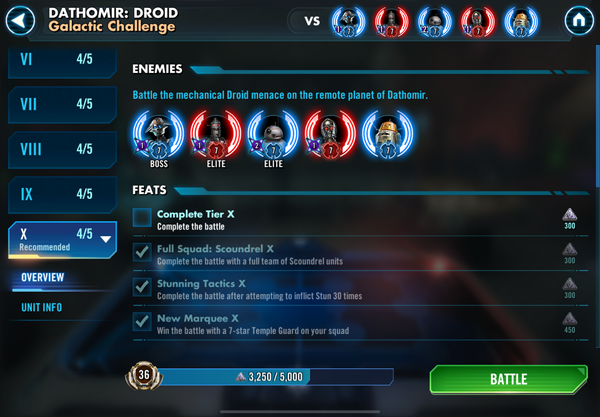This screenshot has height=417, width=600.
Task: Tap the BB-8 ELITE enemy icon
Action: [x=273, y=135]
